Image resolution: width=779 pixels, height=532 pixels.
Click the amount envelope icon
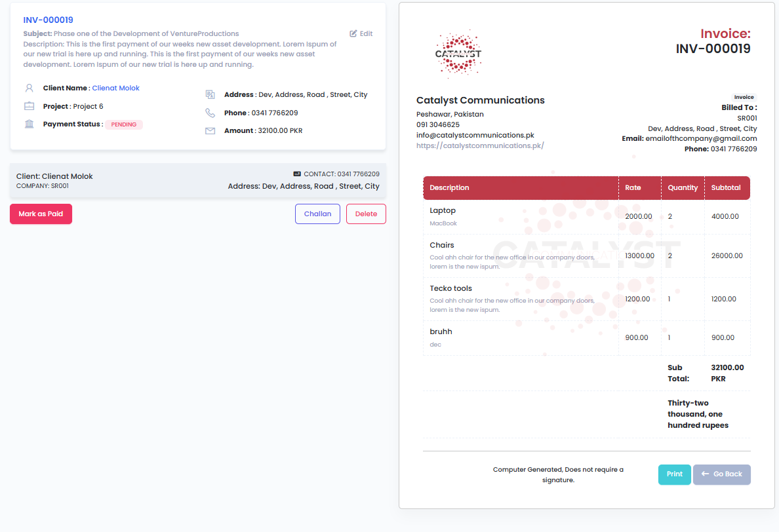point(210,131)
